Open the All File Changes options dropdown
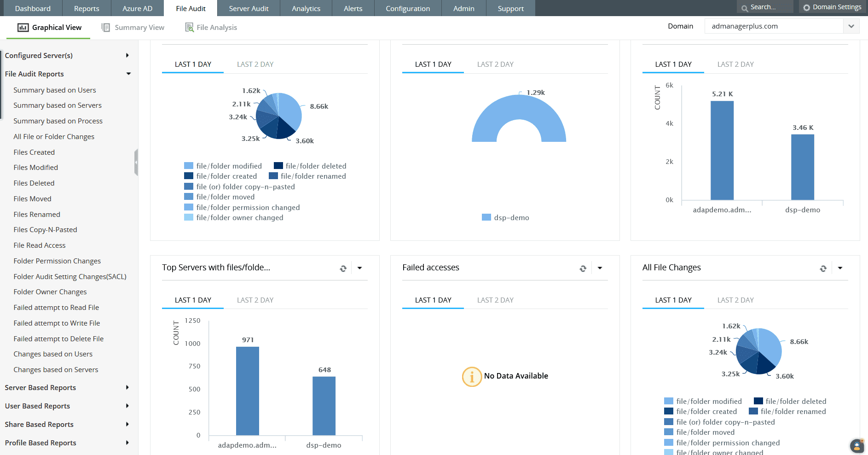 [x=840, y=268]
